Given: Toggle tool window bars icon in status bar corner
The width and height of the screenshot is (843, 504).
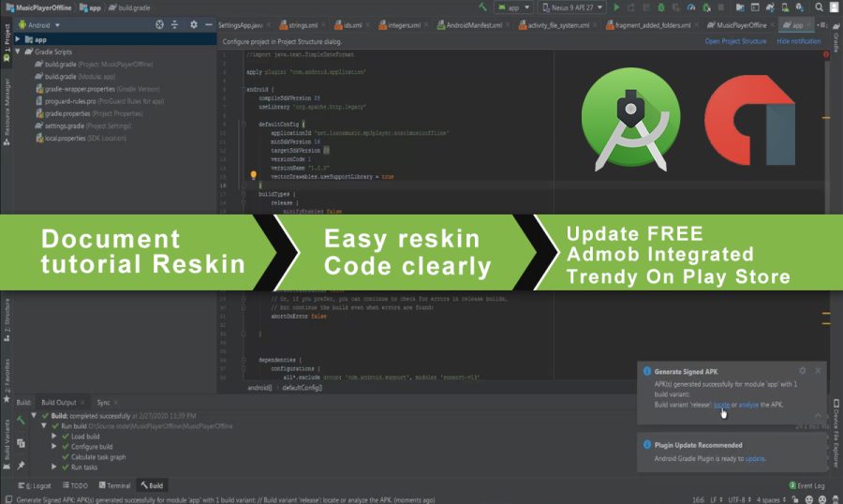Looking at the screenshot, I should 8,499.
